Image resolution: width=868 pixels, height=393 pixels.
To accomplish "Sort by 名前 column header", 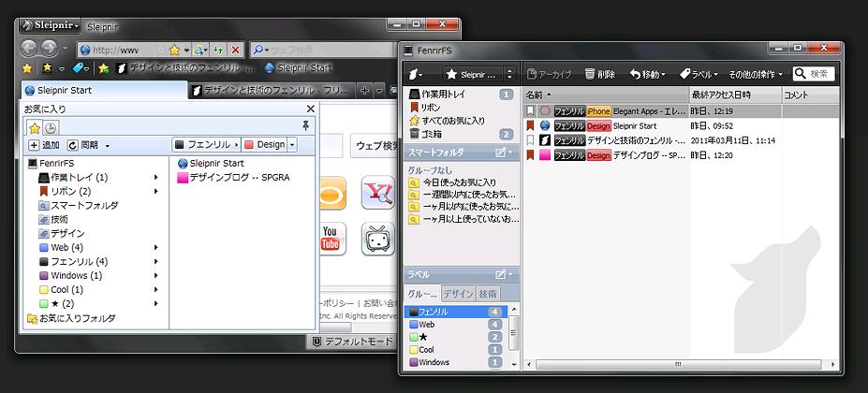I will point(606,95).
